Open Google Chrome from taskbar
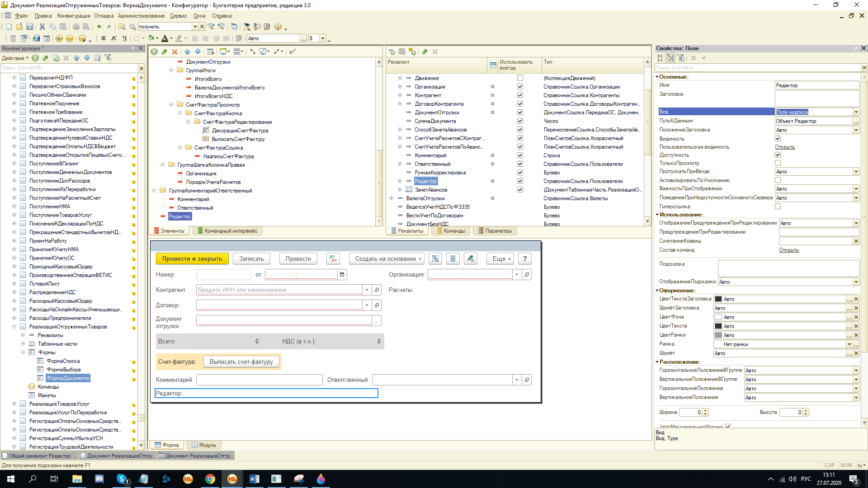Image resolution: width=868 pixels, height=488 pixels. (x=210, y=479)
